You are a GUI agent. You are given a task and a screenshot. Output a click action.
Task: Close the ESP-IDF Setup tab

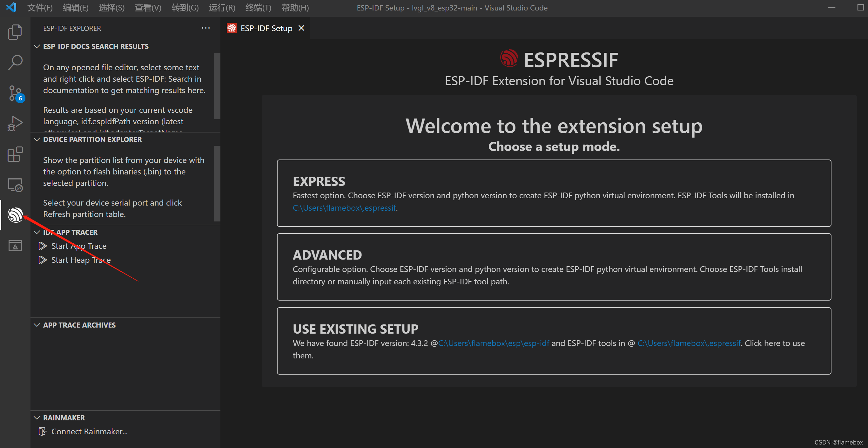301,28
